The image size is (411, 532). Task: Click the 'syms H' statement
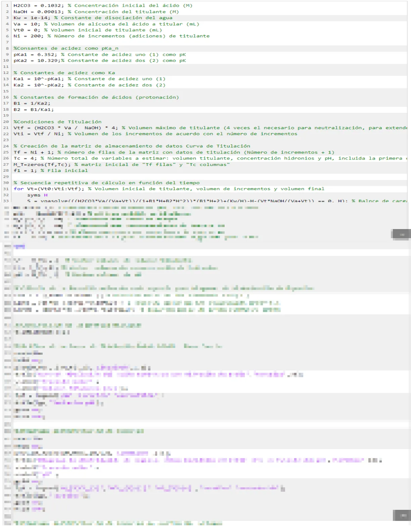tap(37, 195)
